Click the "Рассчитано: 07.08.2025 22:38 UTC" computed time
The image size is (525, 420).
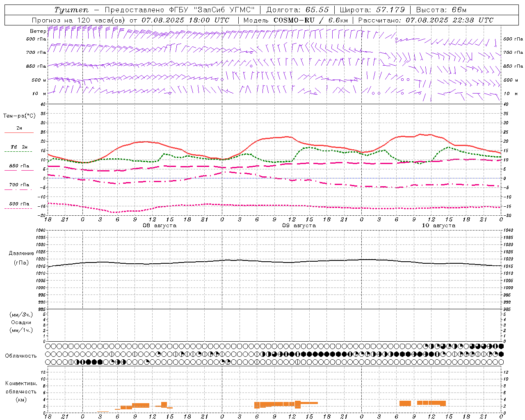tap(426, 20)
